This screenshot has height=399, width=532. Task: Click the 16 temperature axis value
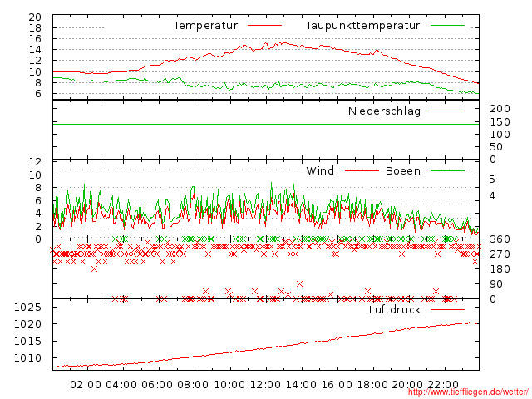point(35,39)
